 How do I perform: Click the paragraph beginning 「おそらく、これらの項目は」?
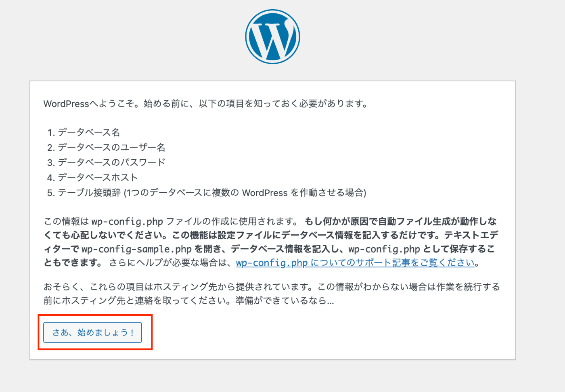point(272,294)
